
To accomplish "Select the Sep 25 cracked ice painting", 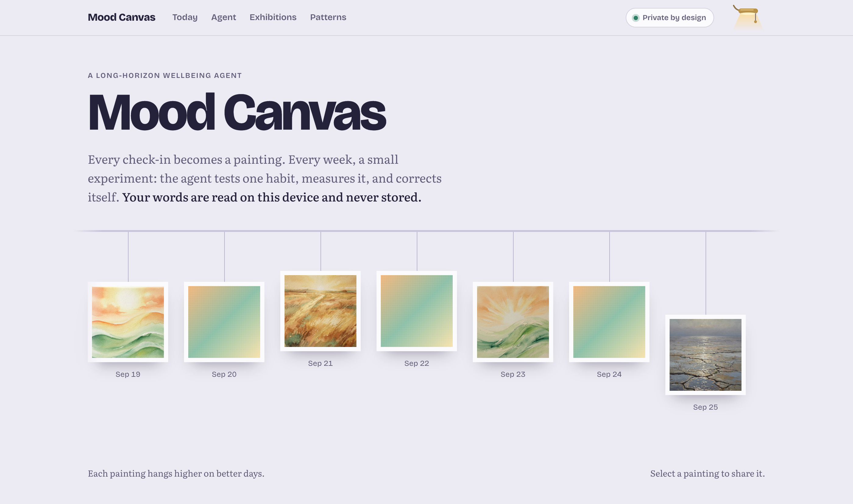I will [706, 355].
